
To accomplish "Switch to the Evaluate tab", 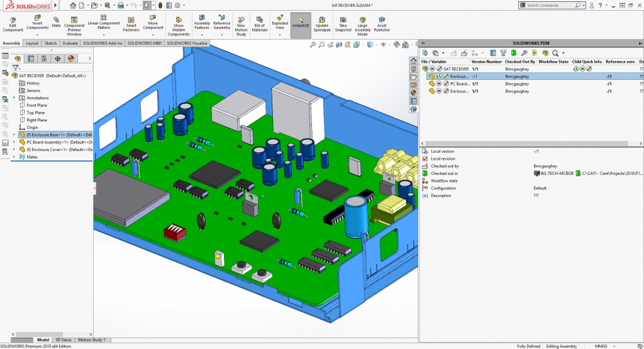I will (70, 43).
